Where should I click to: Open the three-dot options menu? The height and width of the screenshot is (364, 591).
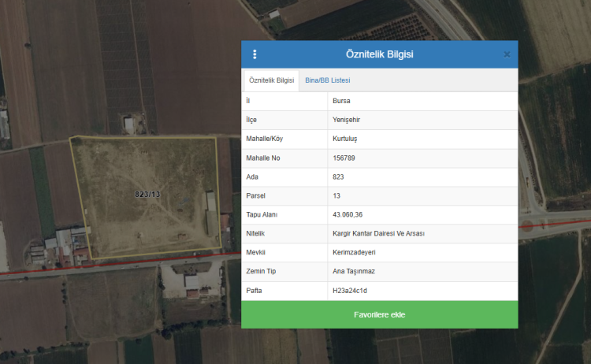pos(255,54)
